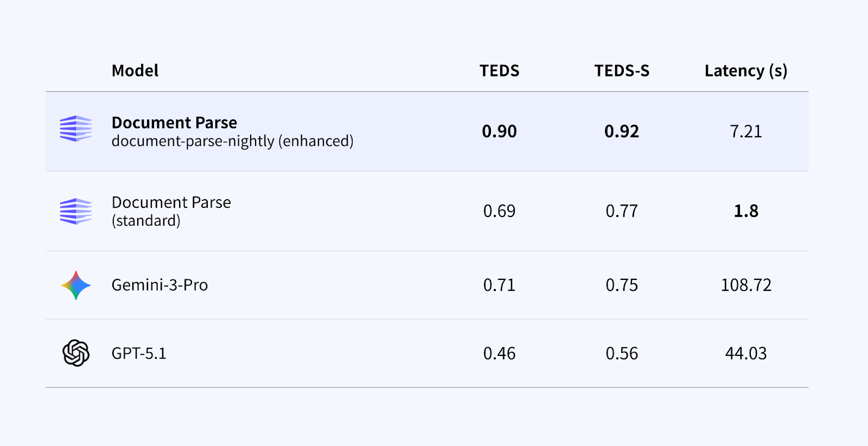Click the TEDS-S column header
The width and height of the screenshot is (868, 446).
coord(622,71)
